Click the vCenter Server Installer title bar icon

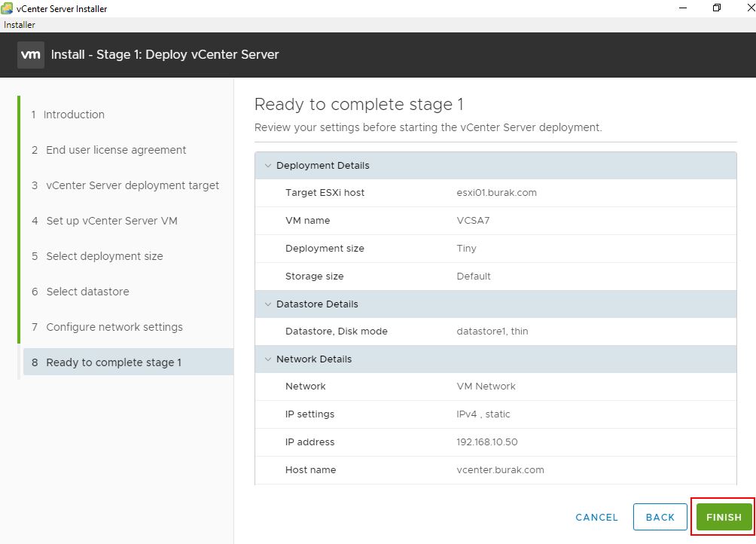pyautogui.click(x=7, y=8)
